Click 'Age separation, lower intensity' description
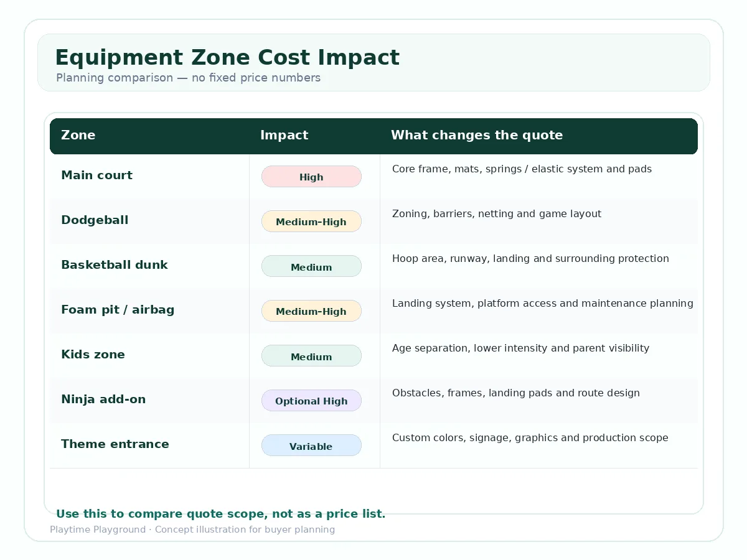 520,348
